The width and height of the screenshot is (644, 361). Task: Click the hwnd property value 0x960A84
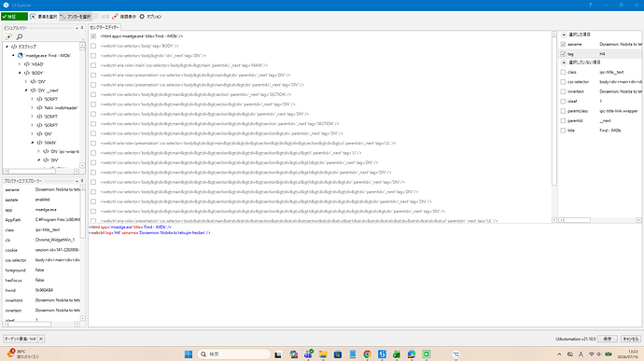[44, 290]
